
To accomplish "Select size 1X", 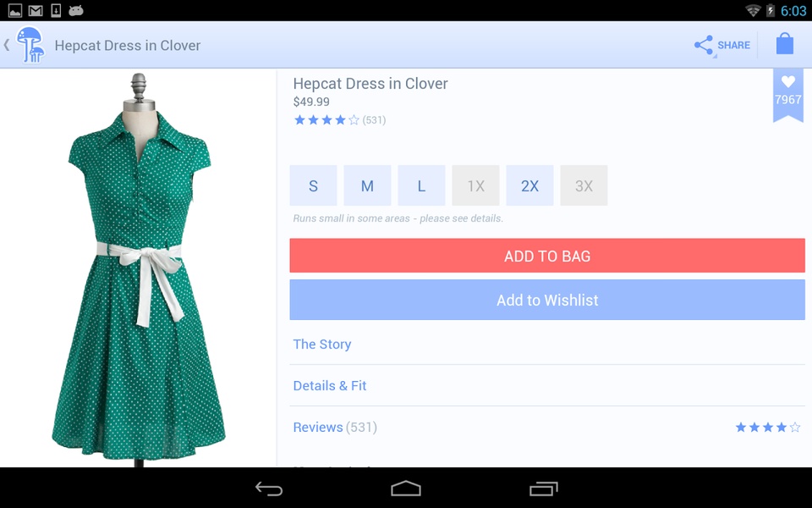I will (x=475, y=185).
